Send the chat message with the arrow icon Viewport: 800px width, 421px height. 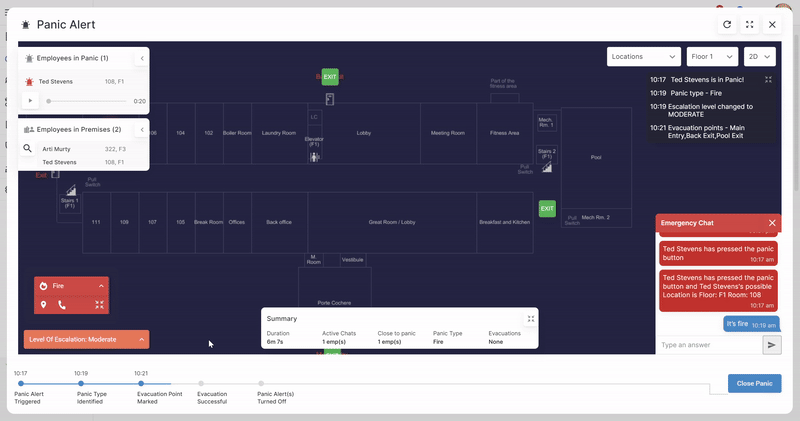coord(771,344)
